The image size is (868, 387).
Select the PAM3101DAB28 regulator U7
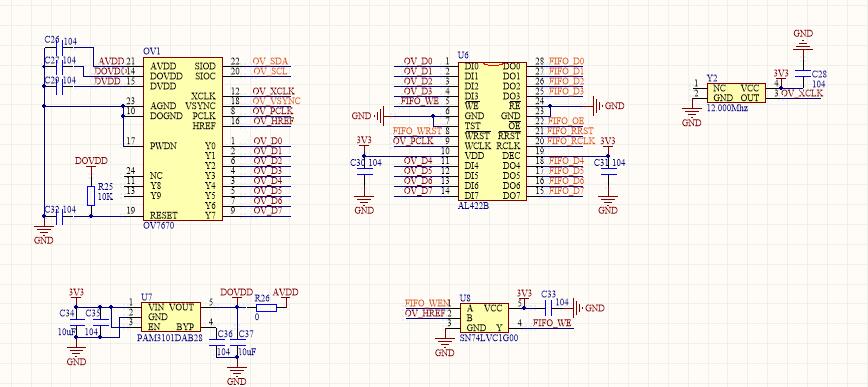[x=169, y=317]
